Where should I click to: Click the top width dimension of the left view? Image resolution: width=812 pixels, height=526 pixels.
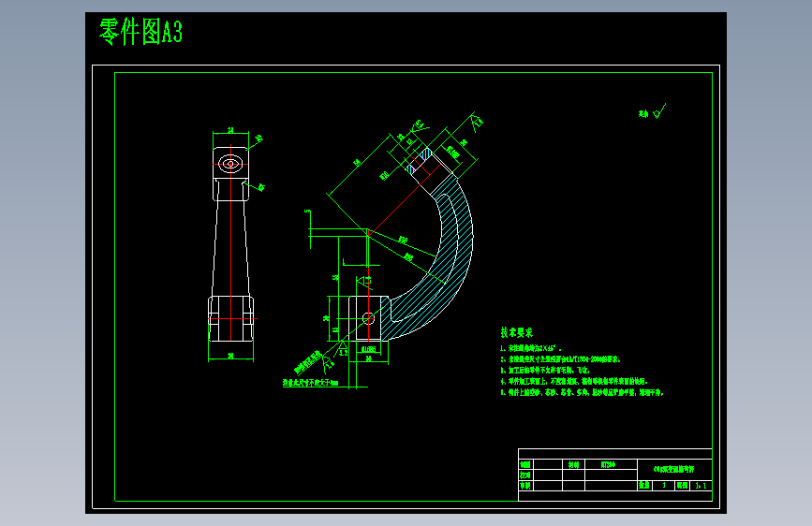(x=230, y=130)
